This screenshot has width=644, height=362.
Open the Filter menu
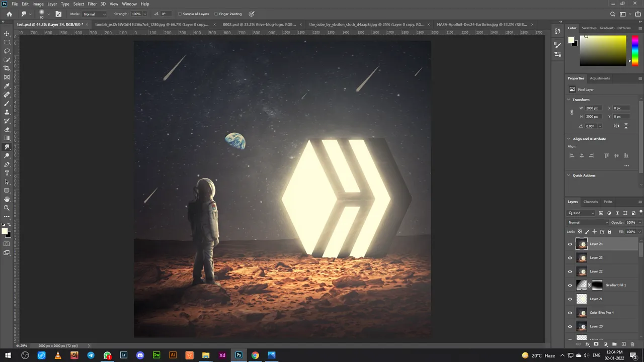click(x=92, y=4)
